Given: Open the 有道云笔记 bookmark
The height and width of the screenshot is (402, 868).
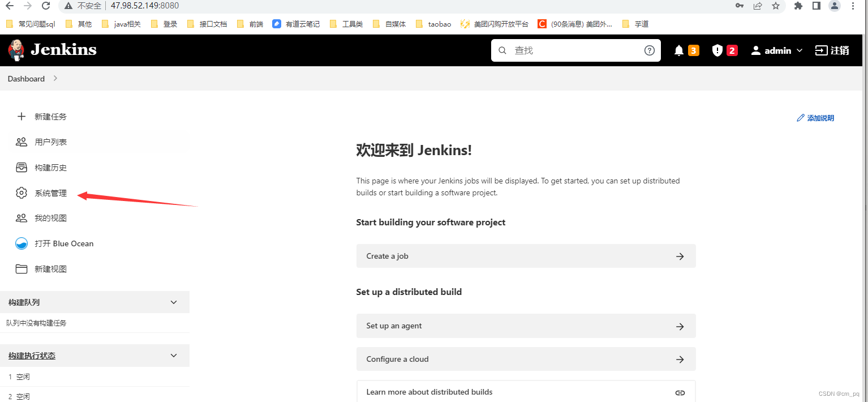Looking at the screenshot, I should click(296, 24).
